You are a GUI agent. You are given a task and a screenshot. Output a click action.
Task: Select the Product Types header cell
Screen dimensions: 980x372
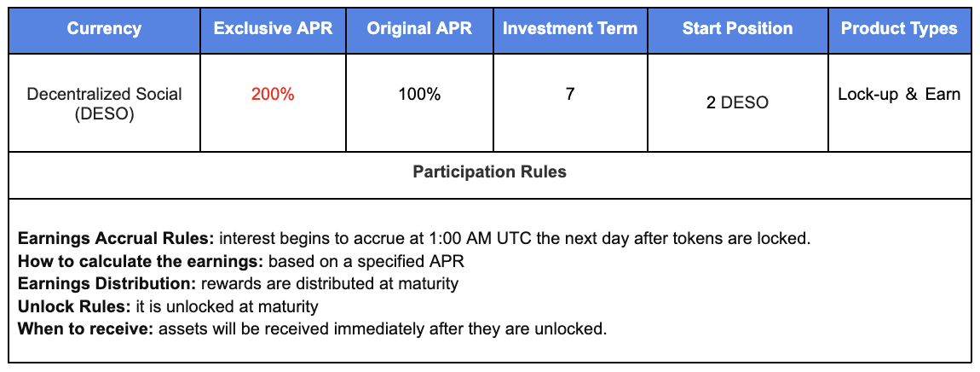[x=899, y=28]
